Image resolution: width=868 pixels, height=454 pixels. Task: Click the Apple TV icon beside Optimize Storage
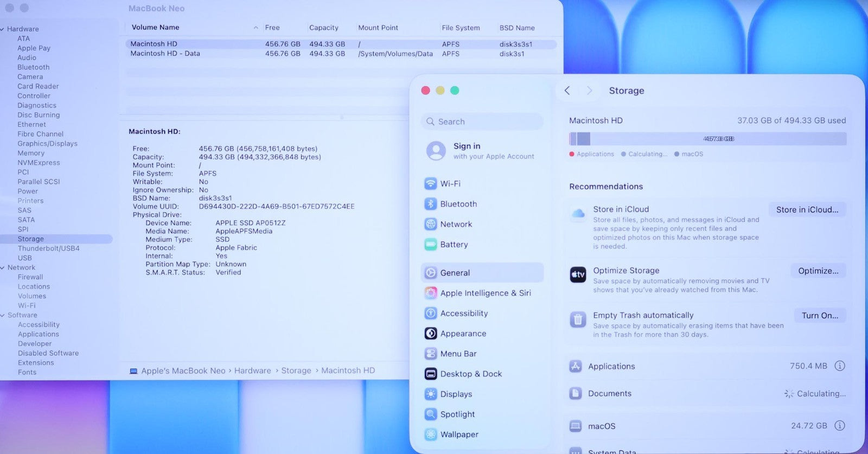[x=578, y=274]
